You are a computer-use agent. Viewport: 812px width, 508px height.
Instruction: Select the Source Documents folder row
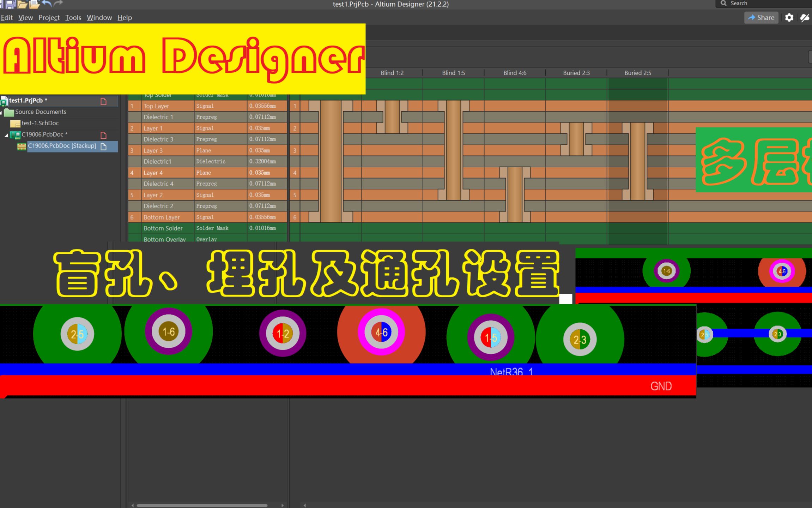point(40,112)
